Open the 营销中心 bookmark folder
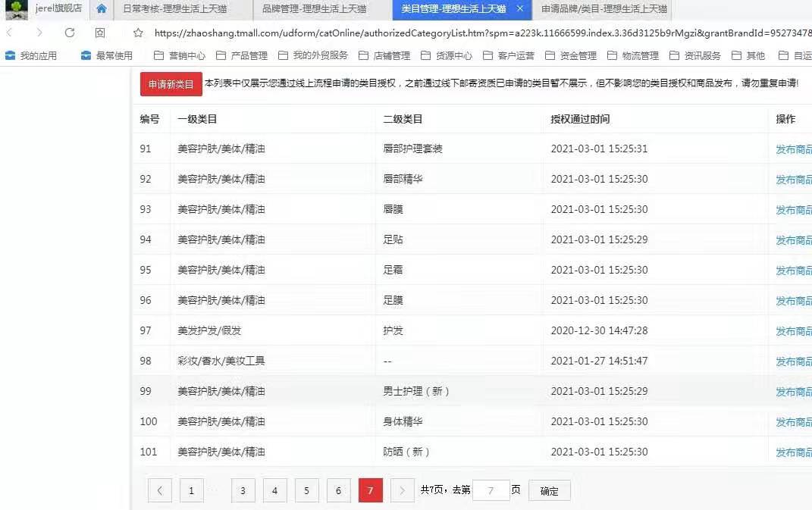812x510 pixels. click(179, 55)
